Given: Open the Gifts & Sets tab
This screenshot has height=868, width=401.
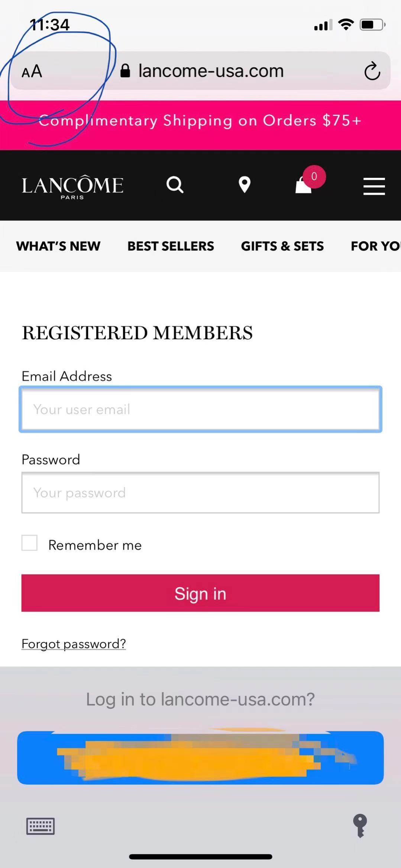Looking at the screenshot, I should 282,246.
